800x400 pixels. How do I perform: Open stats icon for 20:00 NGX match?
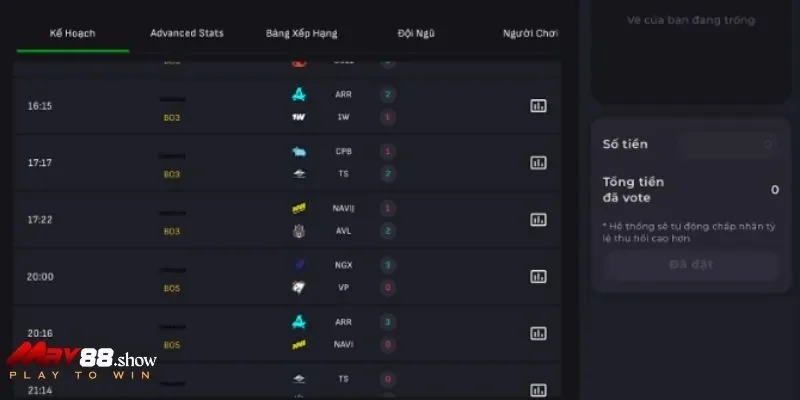(538, 277)
